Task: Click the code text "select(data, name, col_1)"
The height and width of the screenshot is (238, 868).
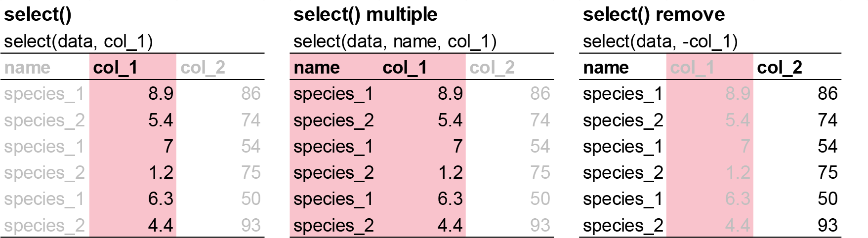Action: tap(395, 41)
